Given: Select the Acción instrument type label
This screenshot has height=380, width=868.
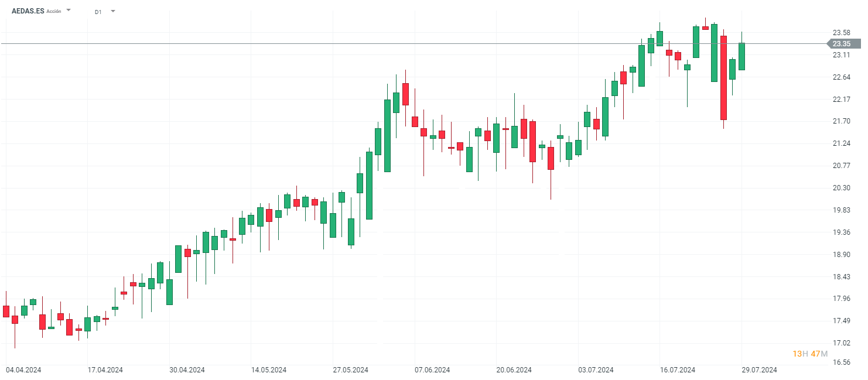Looking at the screenshot, I should point(53,11).
